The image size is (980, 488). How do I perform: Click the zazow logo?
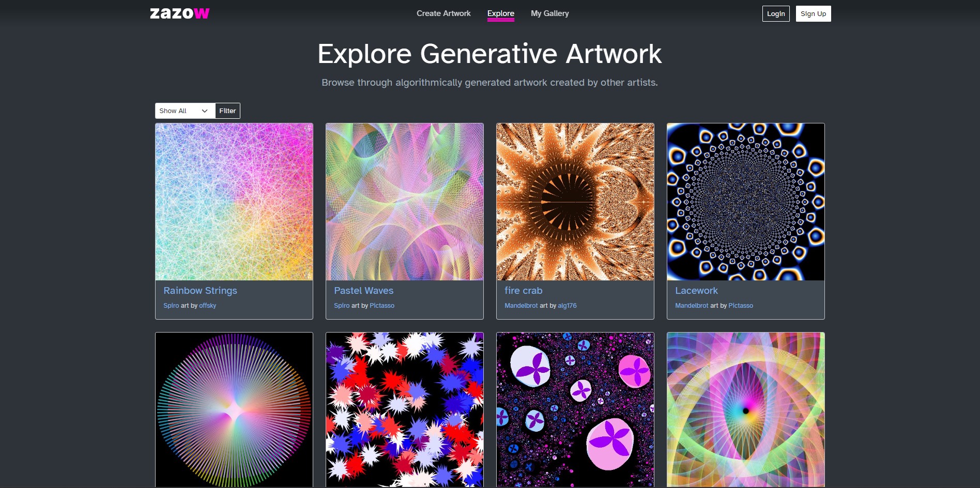point(180,13)
